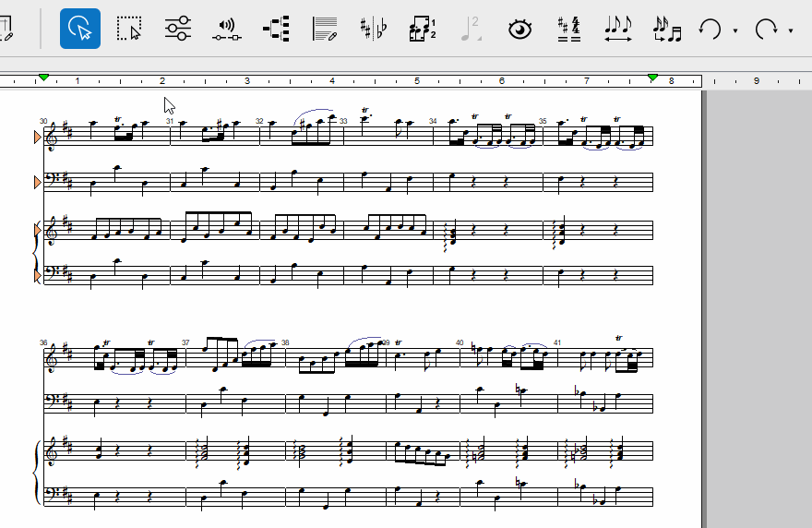Click the right green margin marker on ruler
The height and width of the screenshot is (528, 812).
pos(653,78)
